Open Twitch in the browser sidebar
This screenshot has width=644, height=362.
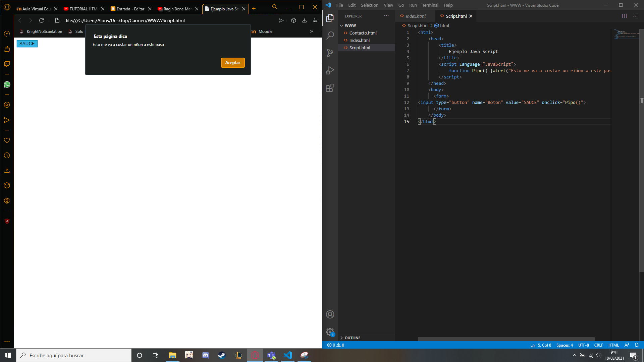click(7, 64)
